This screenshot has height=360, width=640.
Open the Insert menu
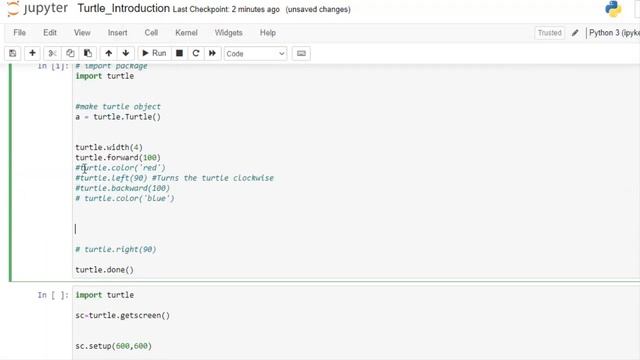click(x=118, y=33)
